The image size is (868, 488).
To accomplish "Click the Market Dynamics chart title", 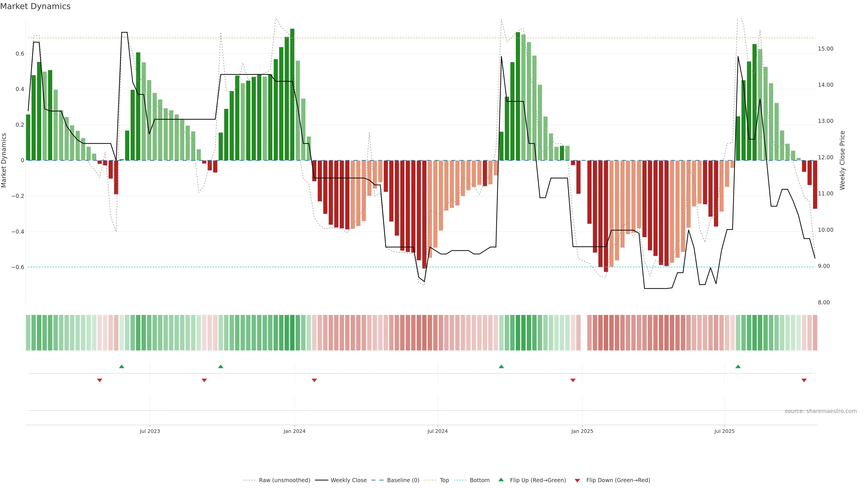I will tap(35, 6).
